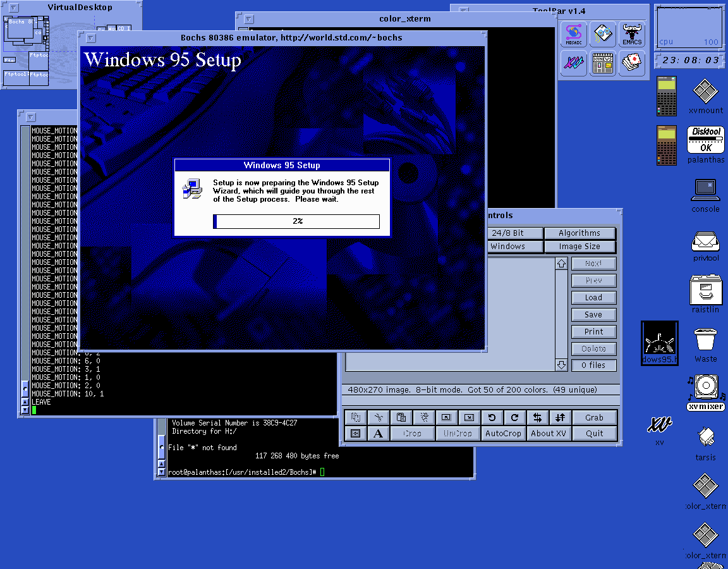
Task: Open the 24/8 Bit menu in XV
Action: click(x=514, y=233)
